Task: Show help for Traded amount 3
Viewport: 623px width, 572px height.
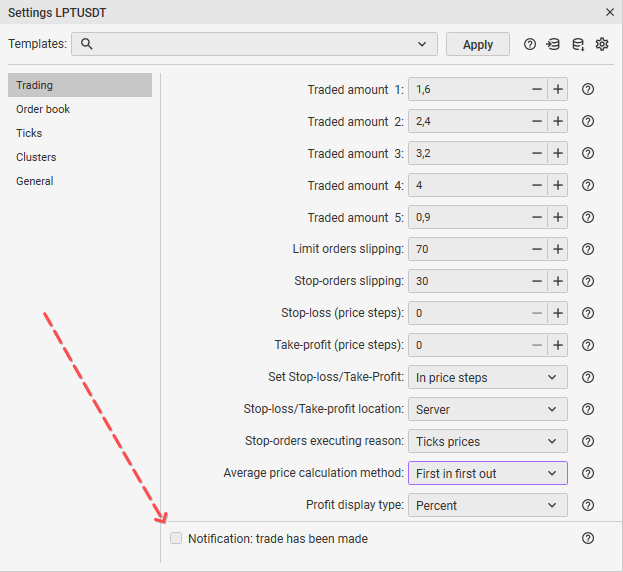Action: click(588, 153)
